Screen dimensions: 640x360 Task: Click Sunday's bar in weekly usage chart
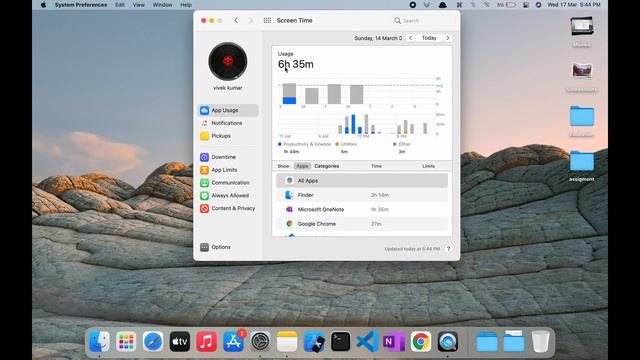click(x=289, y=93)
